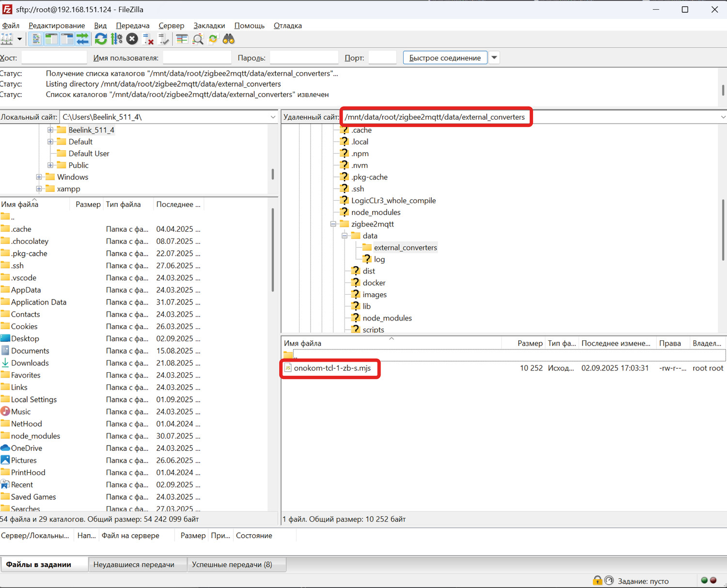Click the Быстрое соединение button

444,58
